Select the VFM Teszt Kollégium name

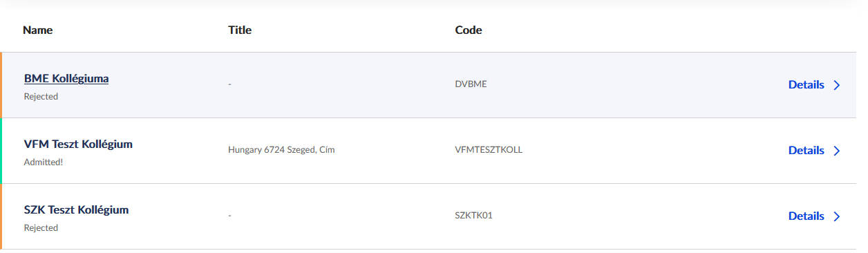click(78, 144)
